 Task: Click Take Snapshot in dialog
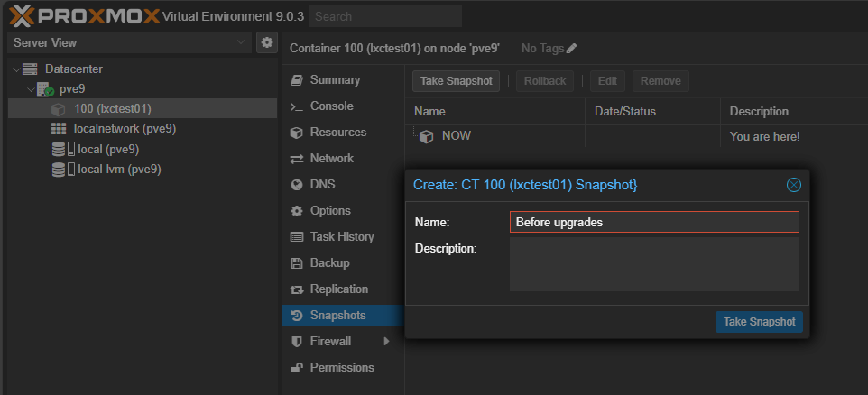pos(759,322)
